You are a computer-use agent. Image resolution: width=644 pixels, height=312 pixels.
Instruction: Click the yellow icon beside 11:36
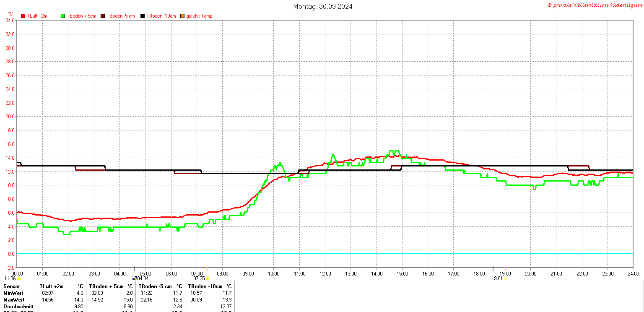[x=19, y=278]
